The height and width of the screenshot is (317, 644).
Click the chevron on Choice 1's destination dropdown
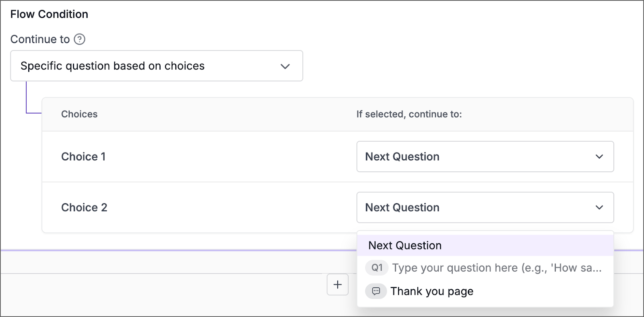coord(599,156)
